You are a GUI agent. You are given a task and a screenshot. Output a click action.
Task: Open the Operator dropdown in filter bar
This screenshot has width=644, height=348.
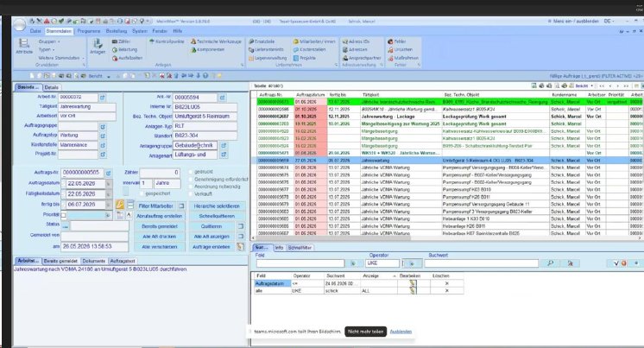pos(412,263)
